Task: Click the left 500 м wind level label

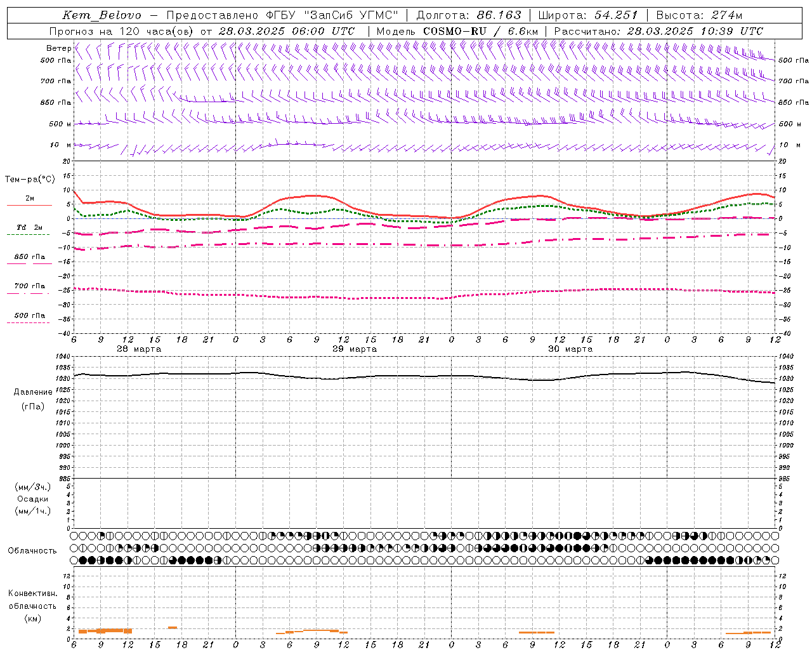Action: pyautogui.click(x=60, y=124)
